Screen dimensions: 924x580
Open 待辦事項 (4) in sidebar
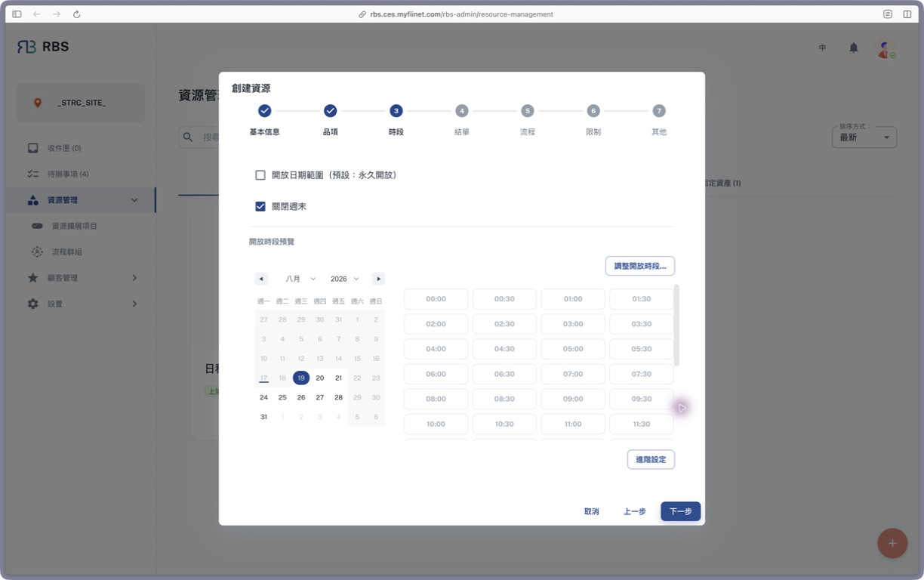pyautogui.click(x=81, y=174)
